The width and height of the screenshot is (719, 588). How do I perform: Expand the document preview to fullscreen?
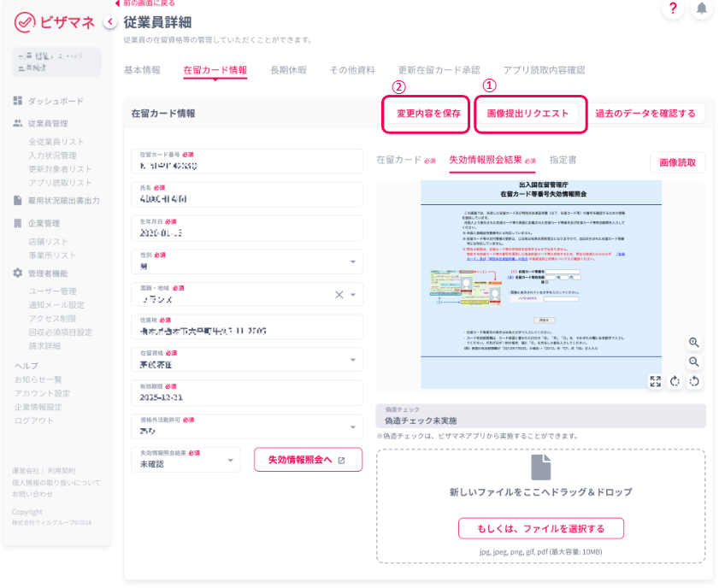point(655,381)
